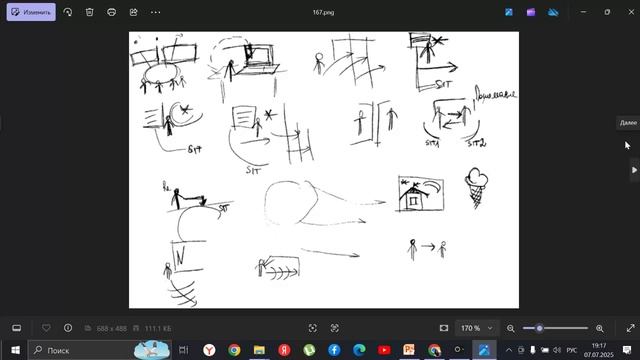640x360 pixels.
Task: Open the three-dot more options menu
Action: click(x=155, y=12)
